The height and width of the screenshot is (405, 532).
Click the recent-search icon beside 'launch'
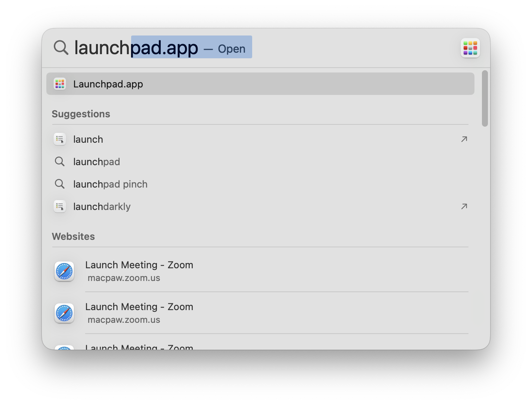click(60, 139)
